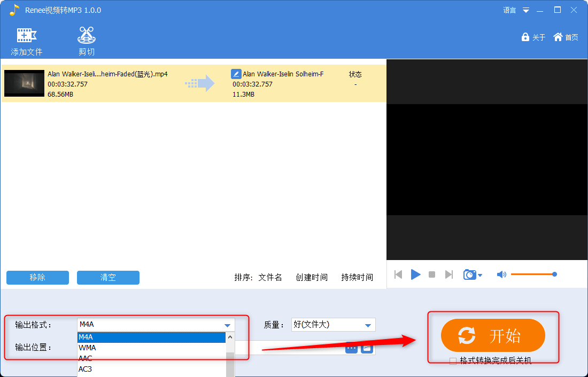Mute the preview speaker icon

[501, 274]
